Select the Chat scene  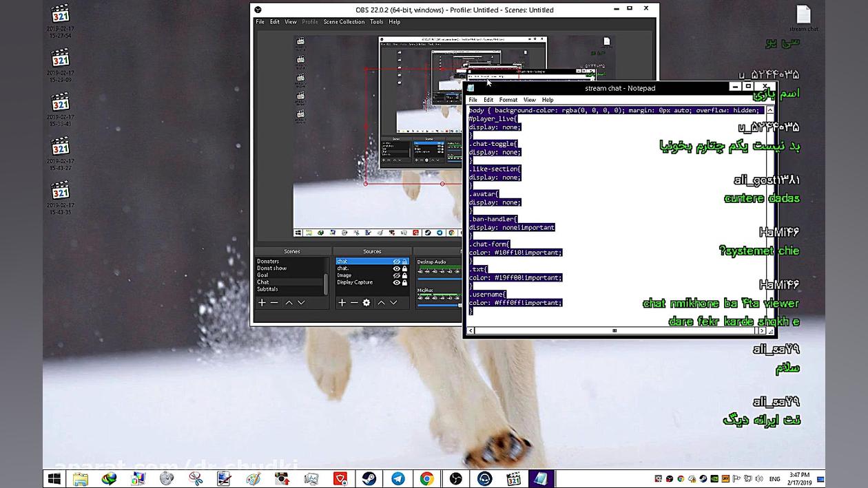[x=289, y=282]
